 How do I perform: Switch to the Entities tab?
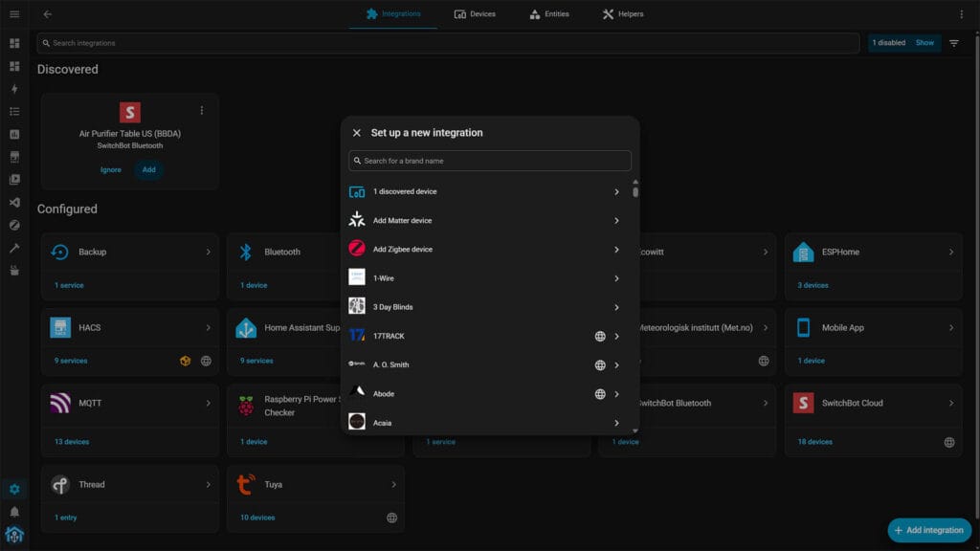pos(549,13)
